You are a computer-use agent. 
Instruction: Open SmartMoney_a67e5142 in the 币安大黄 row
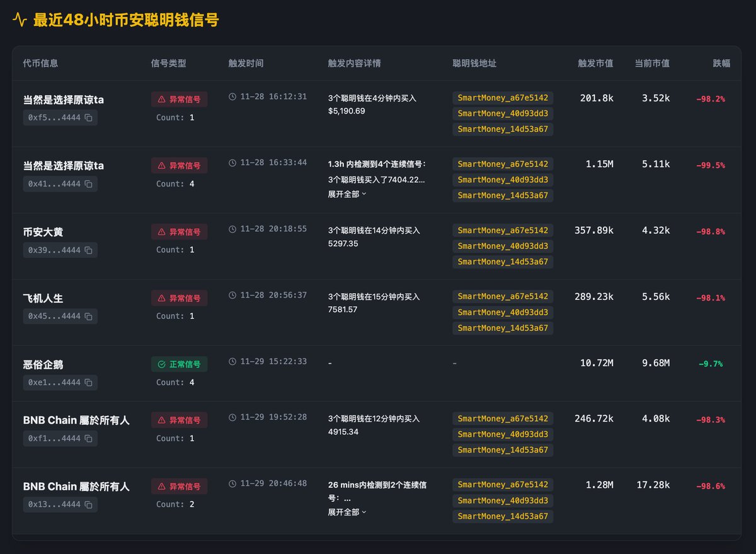click(x=503, y=230)
